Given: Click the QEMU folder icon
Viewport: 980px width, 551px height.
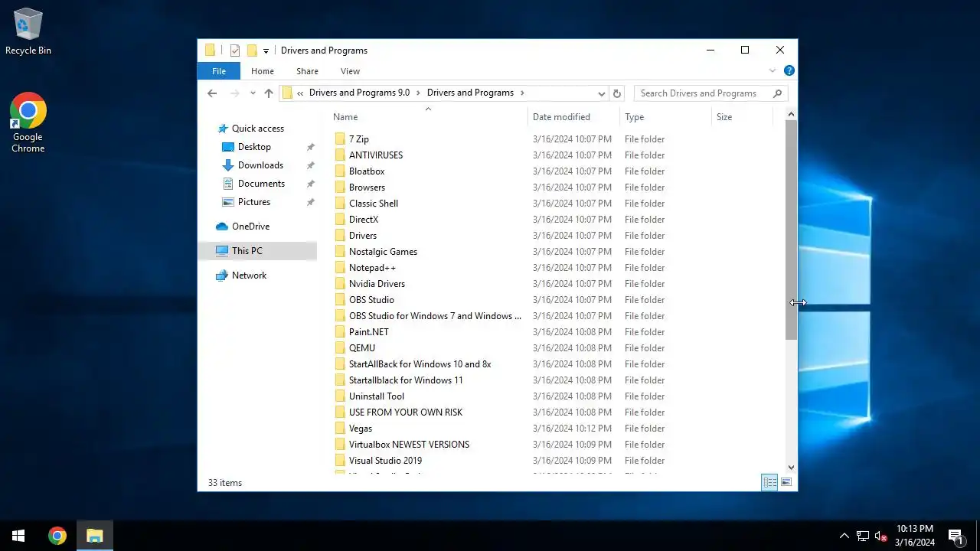Looking at the screenshot, I should [x=341, y=348].
